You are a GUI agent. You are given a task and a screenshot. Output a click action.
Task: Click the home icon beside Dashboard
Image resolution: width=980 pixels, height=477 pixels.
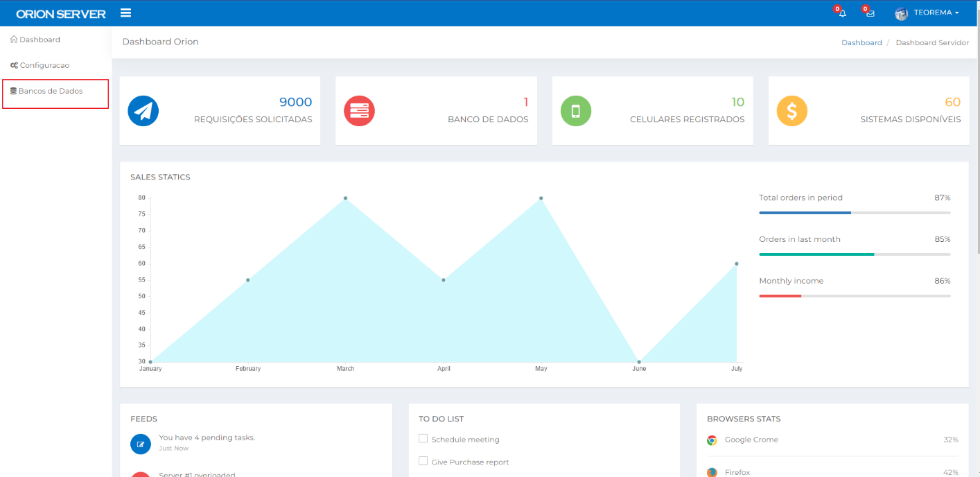[14, 40]
